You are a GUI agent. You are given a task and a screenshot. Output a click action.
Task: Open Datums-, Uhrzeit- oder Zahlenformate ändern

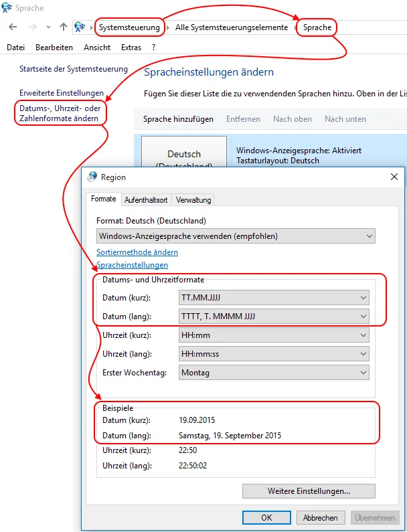[x=60, y=113]
